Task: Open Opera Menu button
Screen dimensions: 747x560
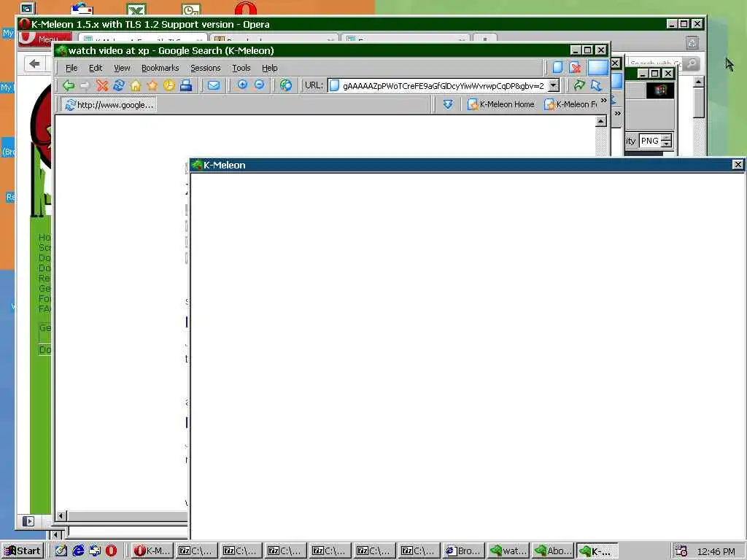Action: pos(45,39)
